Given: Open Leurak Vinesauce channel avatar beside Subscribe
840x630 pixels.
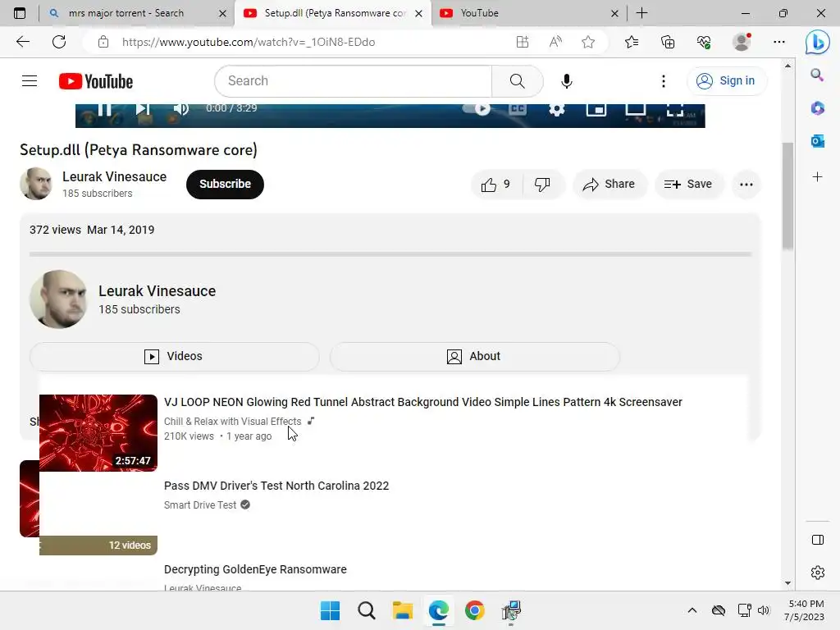Looking at the screenshot, I should click(36, 184).
